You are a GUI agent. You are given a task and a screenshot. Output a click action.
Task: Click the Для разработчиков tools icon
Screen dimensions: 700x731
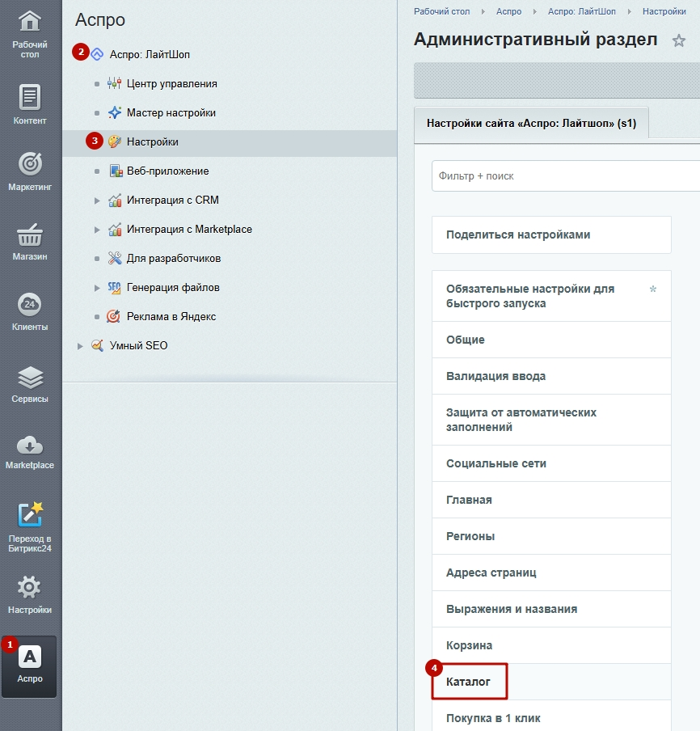pos(115,258)
